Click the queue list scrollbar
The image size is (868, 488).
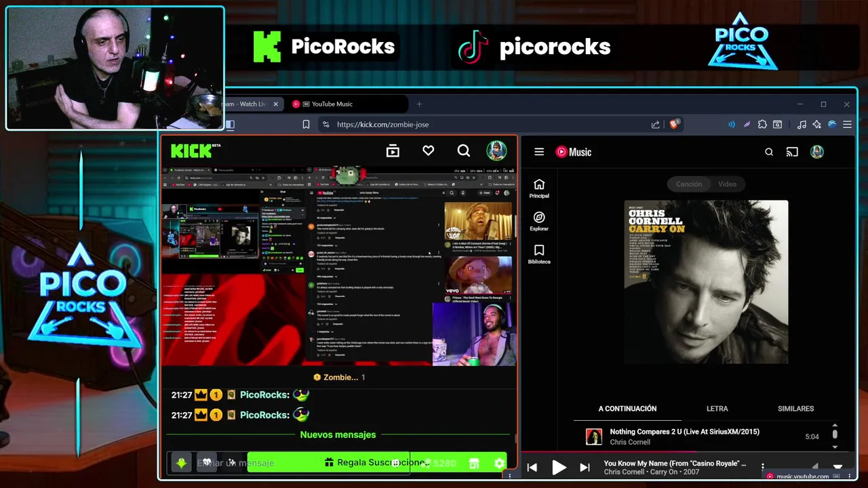point(835,434)
